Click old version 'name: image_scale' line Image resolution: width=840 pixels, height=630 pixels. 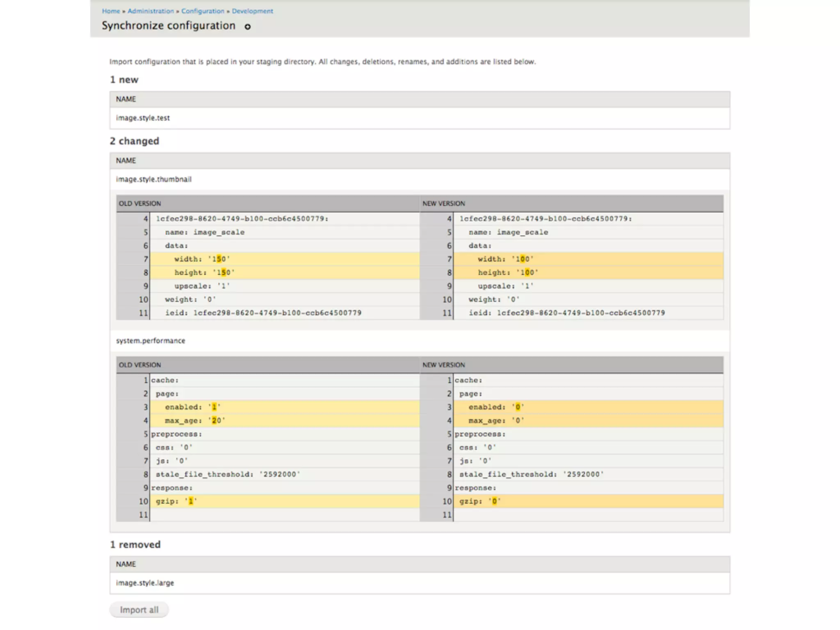(285, 232)
